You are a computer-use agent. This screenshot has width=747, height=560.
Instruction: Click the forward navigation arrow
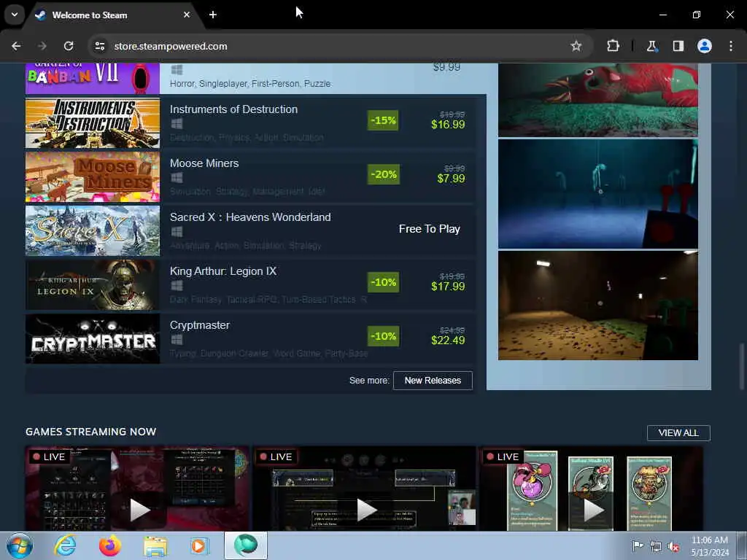[42, 46]
